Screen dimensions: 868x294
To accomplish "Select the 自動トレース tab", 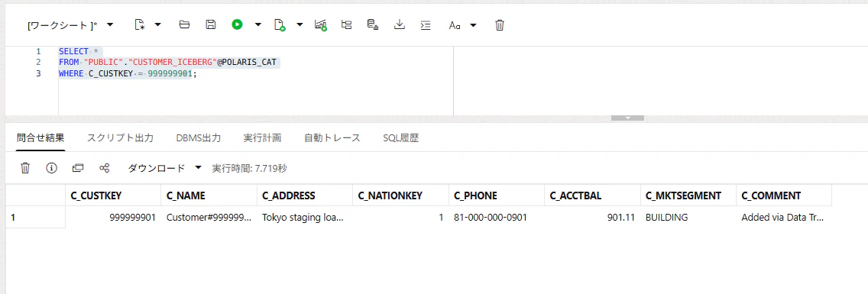I will pos(332,138).
